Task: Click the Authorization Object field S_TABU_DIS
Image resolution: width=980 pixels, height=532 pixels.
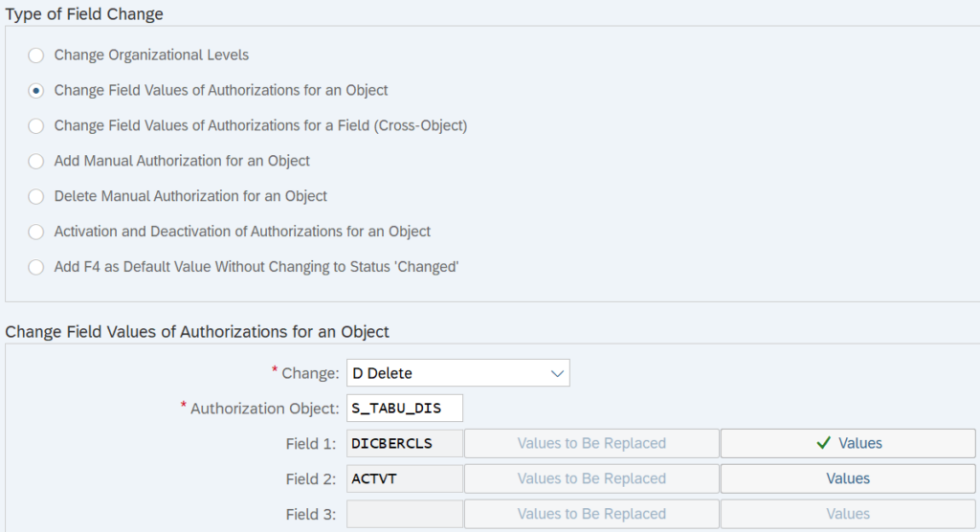Action: (404, 409)
